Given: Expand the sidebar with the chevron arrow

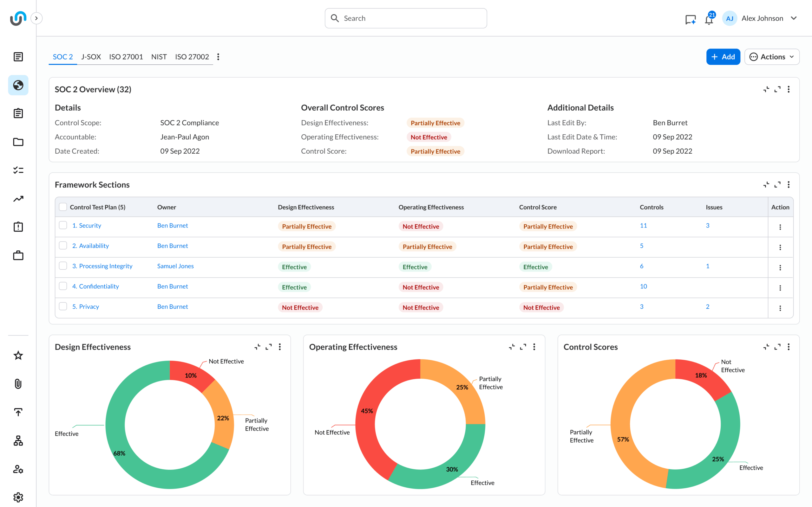Looking at the screenshot, I should pyautogui.click(x=36, y=18).
